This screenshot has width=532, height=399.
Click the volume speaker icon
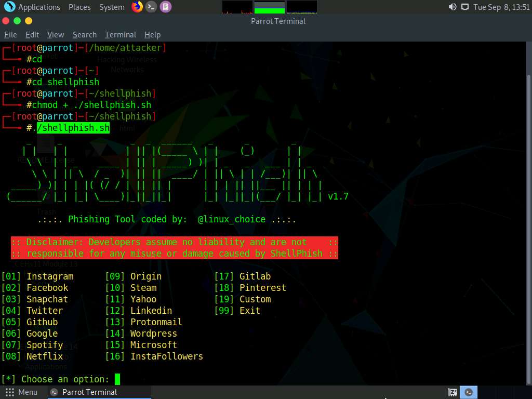(x=453, y=7)
